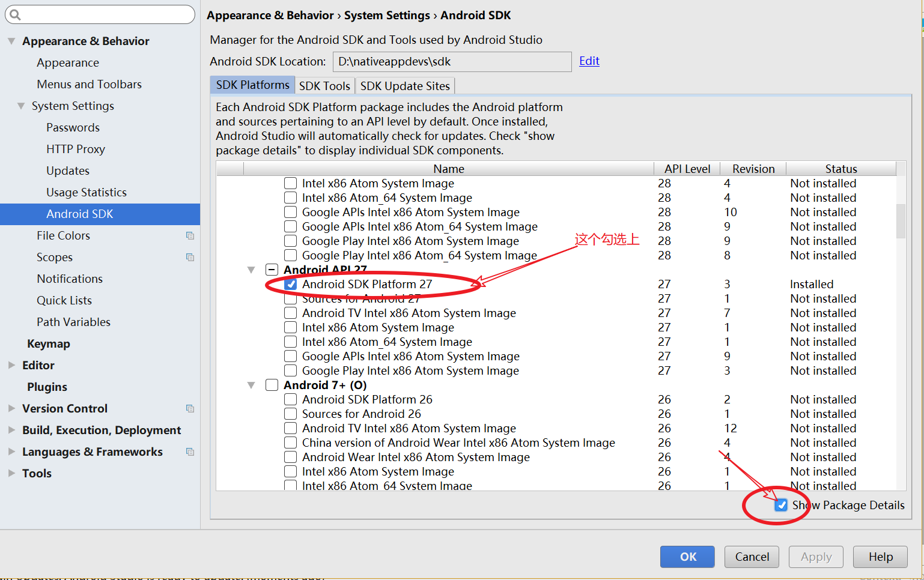Expand Version Control section

pyautogui.click(x=11, y=408)
